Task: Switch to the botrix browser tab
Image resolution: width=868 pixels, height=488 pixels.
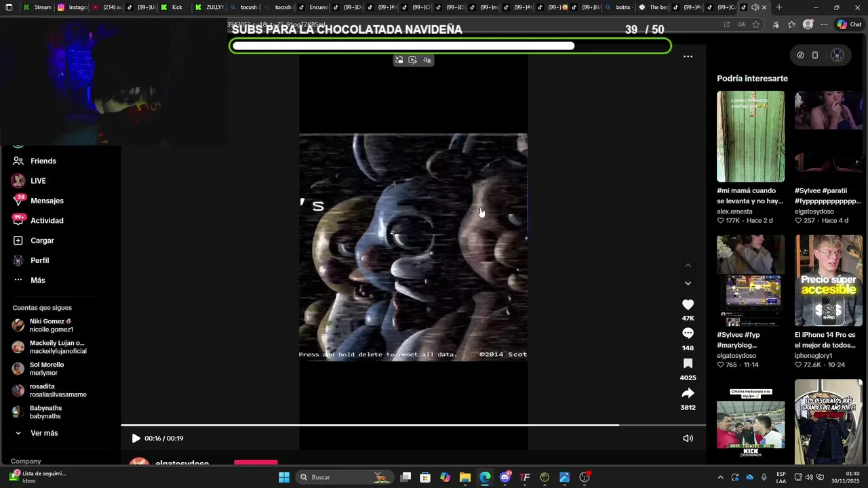Action: (x=618, y=7)
